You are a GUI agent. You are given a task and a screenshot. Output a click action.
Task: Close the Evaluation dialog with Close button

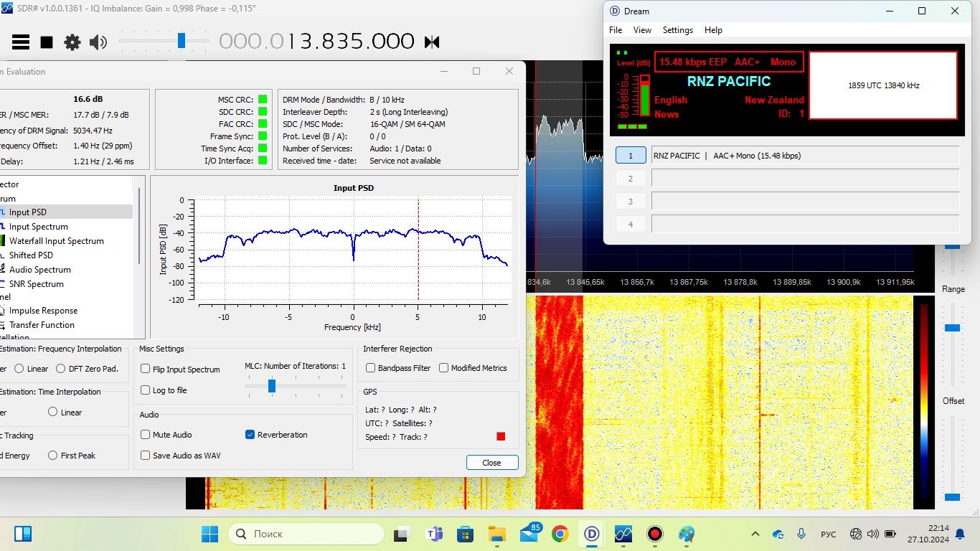pyautogui.click(x=492, y=463)
